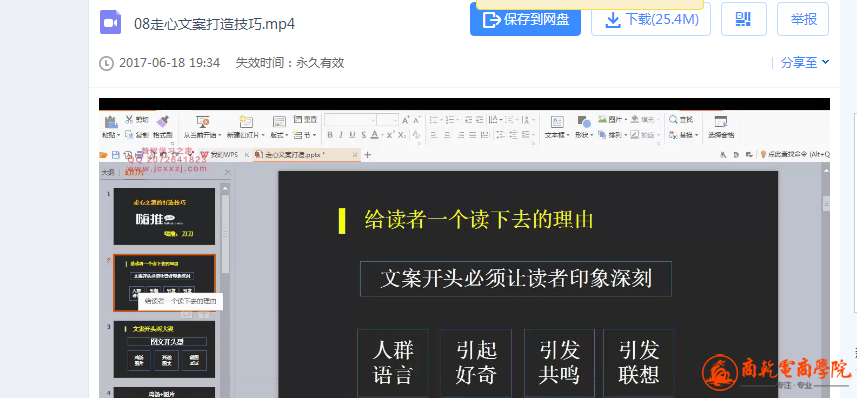Click 保存到网盘 save button

tap(525, 19)
